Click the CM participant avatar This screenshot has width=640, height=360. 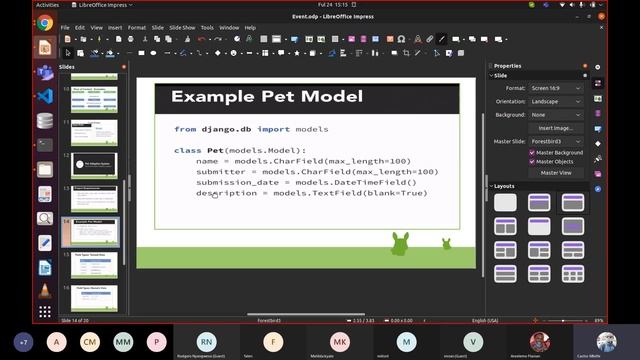point(90,342)
